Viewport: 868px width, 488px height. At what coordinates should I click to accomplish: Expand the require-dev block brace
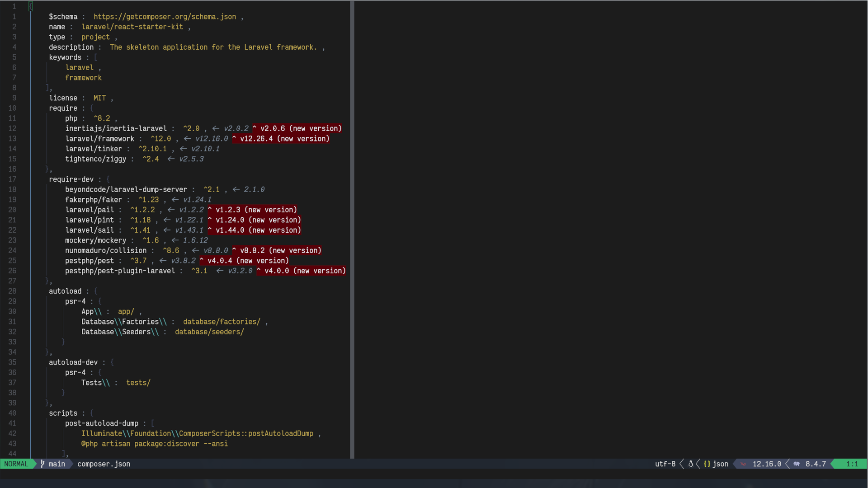(108, 179)
